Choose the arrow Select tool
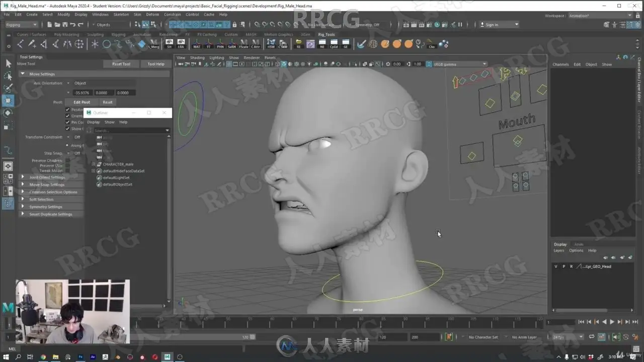The width and height of the screenshot is (644, 362). 8,63
